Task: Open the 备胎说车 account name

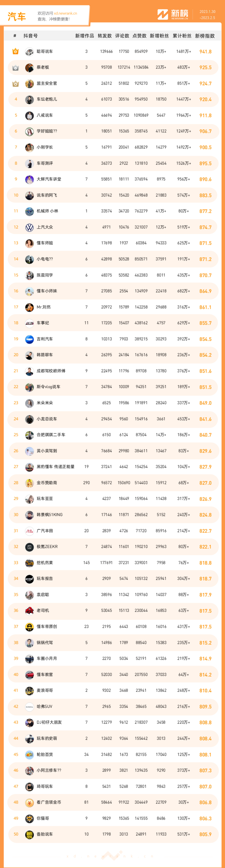Action: (x=45, y=834)
